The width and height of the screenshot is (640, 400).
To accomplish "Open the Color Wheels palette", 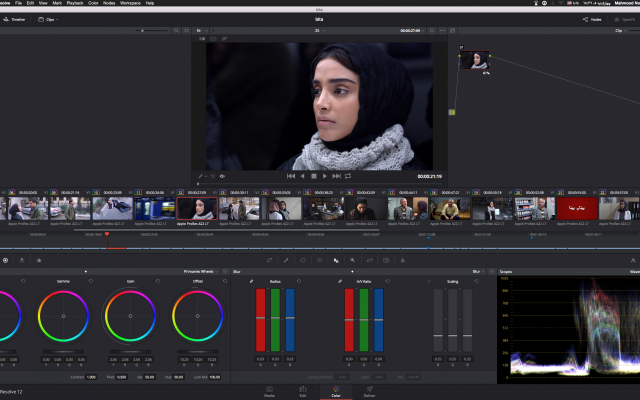I will (x=5, y=260).
